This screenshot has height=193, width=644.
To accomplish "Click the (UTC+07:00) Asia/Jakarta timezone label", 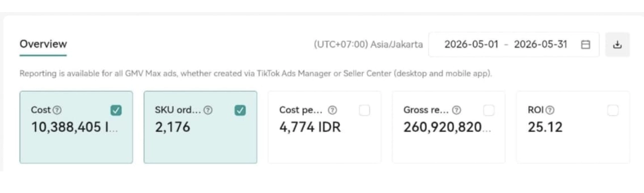I will click(368, 45).
